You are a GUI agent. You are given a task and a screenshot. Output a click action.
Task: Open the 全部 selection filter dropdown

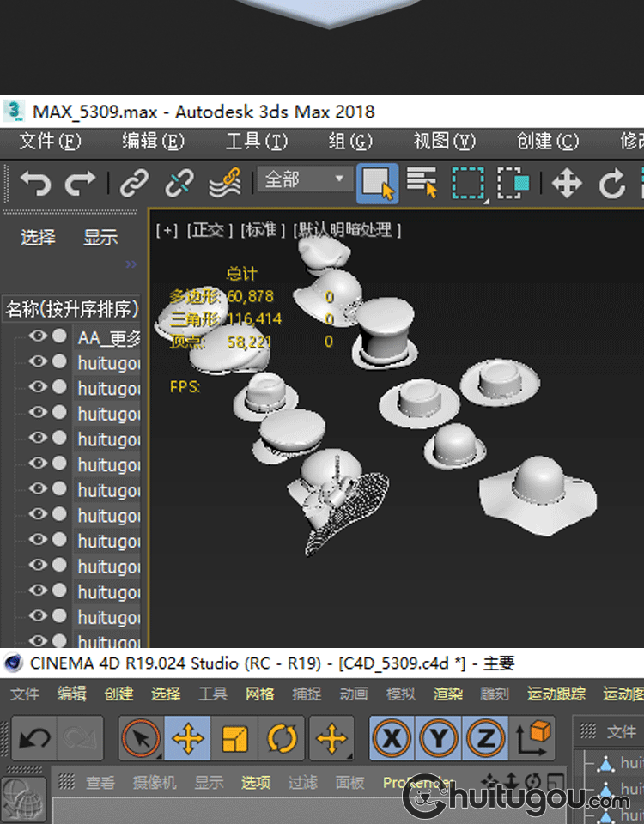305,179
